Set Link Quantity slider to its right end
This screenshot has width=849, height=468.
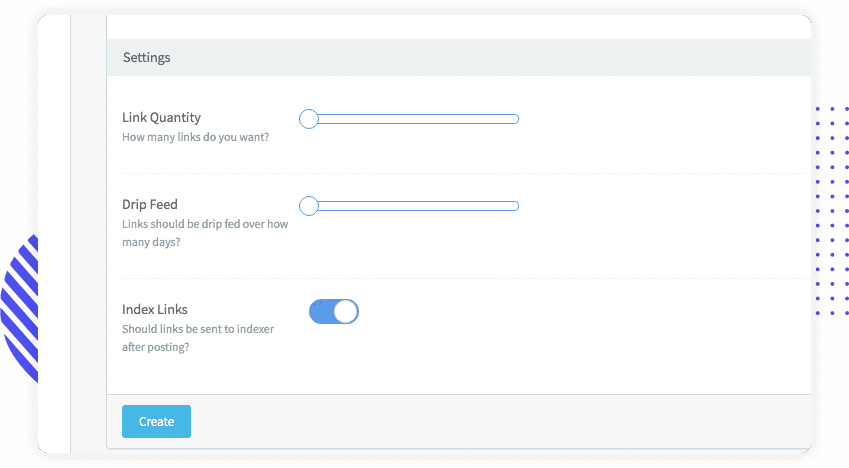(516, 119)
